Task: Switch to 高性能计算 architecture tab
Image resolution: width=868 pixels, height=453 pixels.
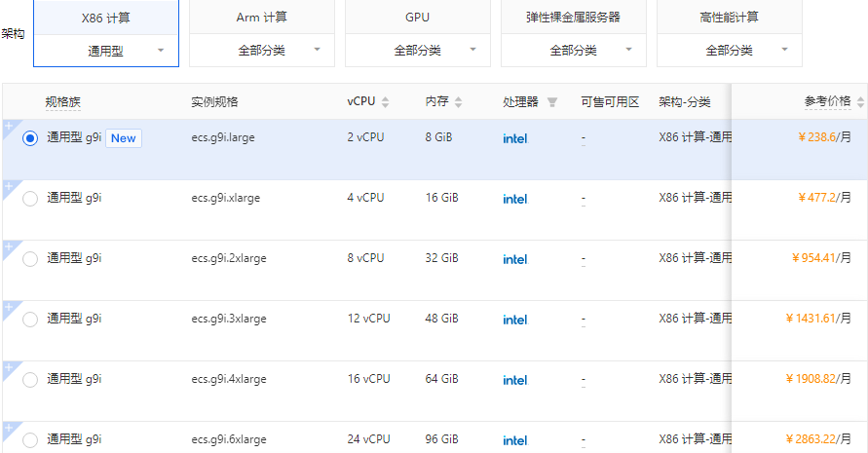Action: pyautogui.click(x=729, y=18)
